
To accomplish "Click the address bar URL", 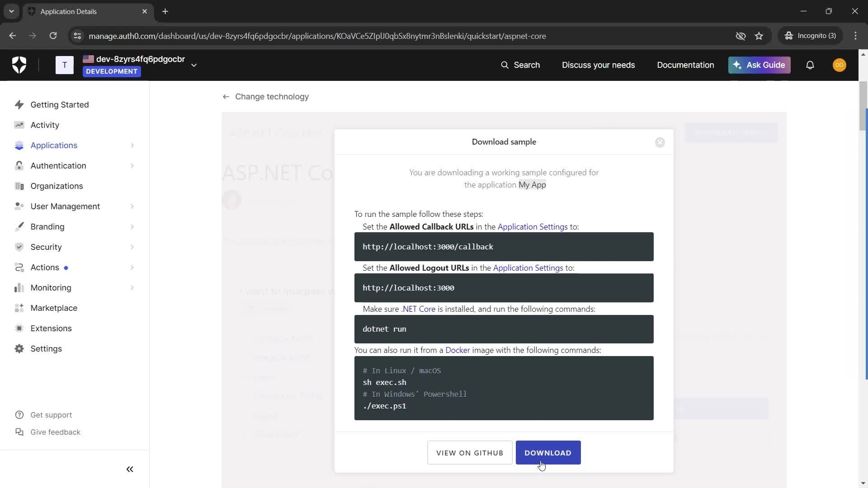I will coord(317,36).
